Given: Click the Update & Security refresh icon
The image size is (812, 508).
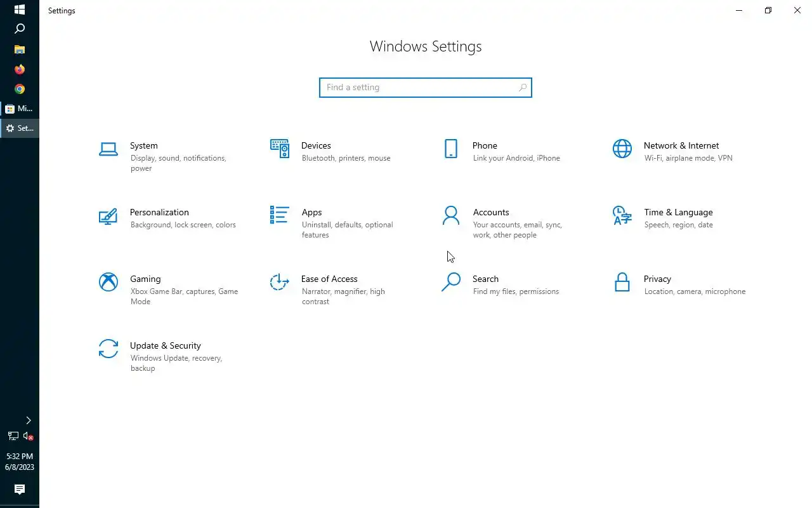Looking at the screenshot, I should click(108, 349).
